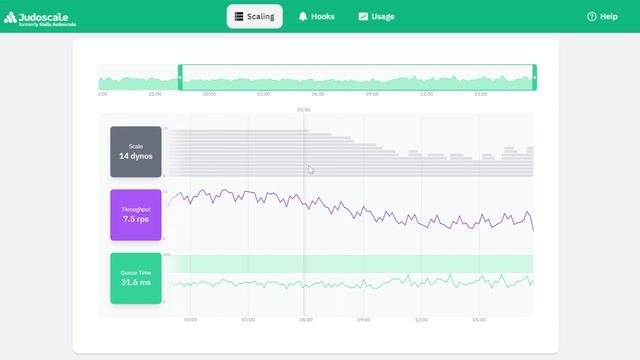
Task: Click the right range selector handle
Action: click(535, 77)
